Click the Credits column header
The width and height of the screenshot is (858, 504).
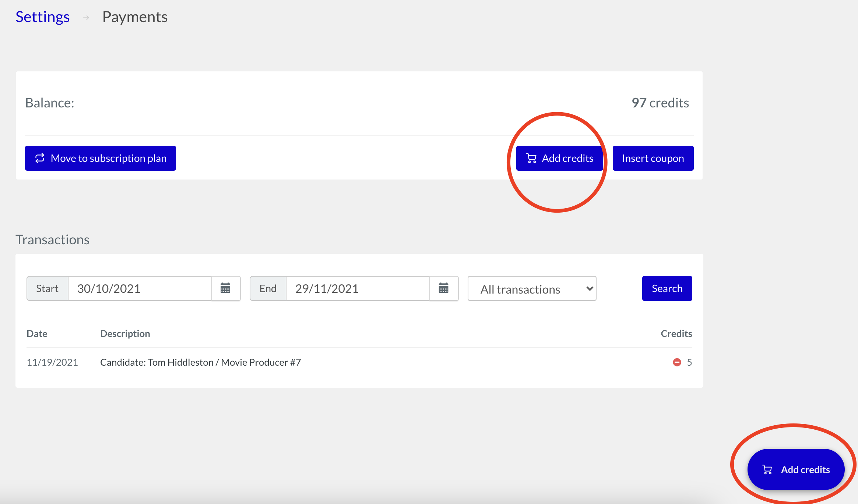pos(676,334)
